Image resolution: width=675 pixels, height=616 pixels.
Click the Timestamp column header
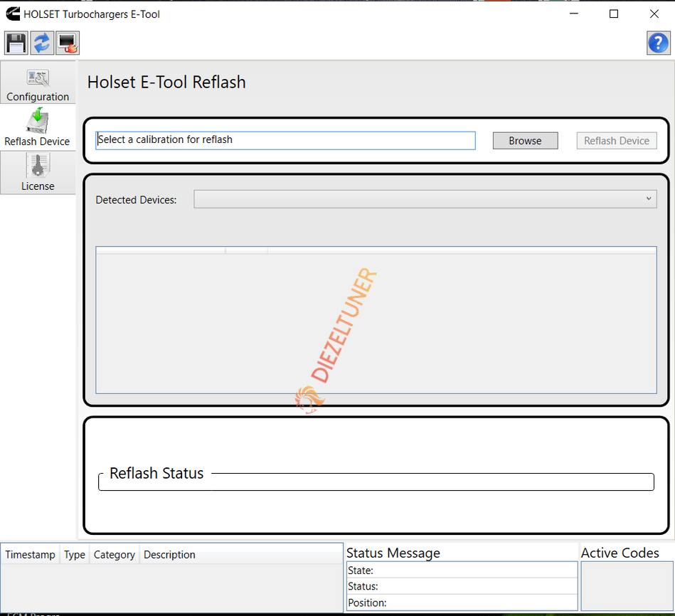point(30,554)
